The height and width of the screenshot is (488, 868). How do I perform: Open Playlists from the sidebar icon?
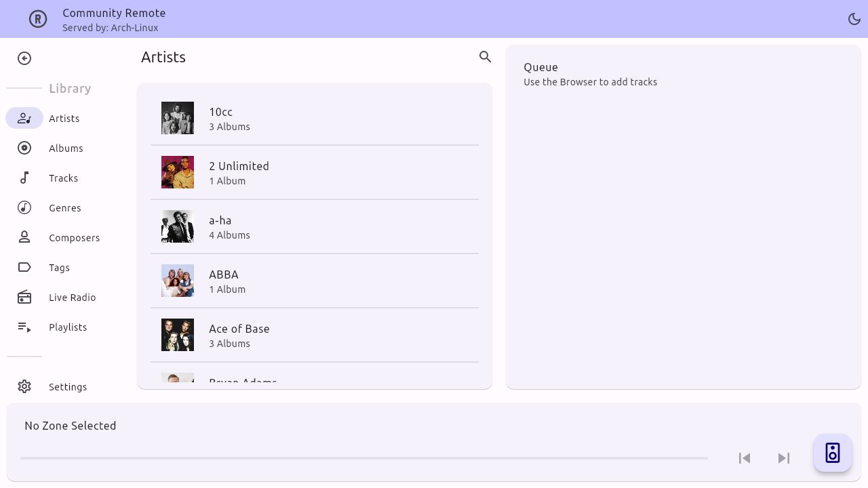click(24, 327)
